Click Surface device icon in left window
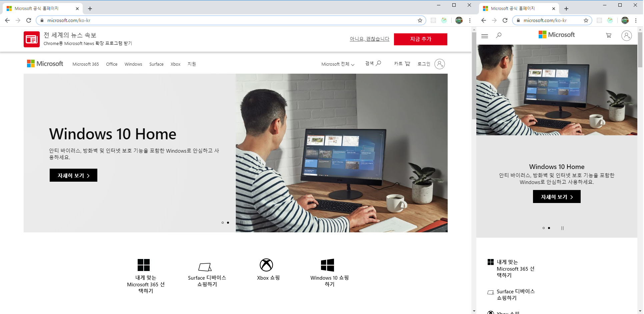Screen dimensions: 644x314 click(x=205, y=267)
